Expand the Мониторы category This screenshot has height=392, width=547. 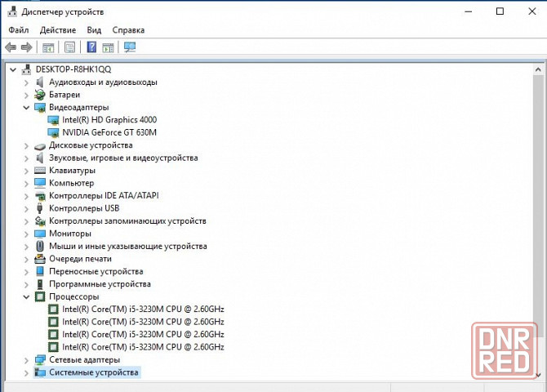(26, 234)
